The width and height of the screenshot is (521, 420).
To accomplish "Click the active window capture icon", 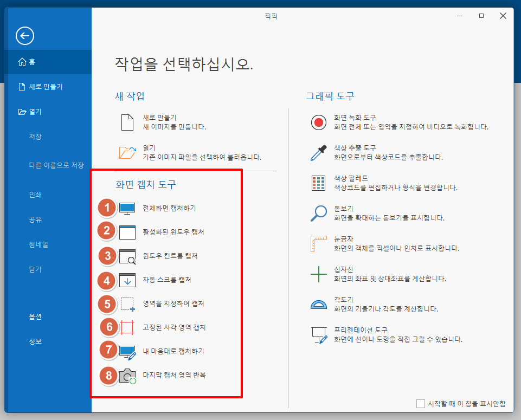I will click(127, 232).
